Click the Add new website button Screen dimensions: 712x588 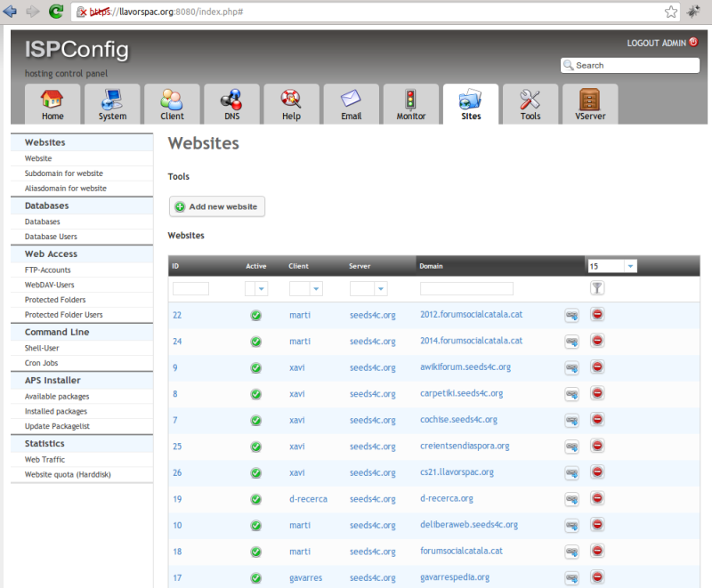tap(216, 206)
